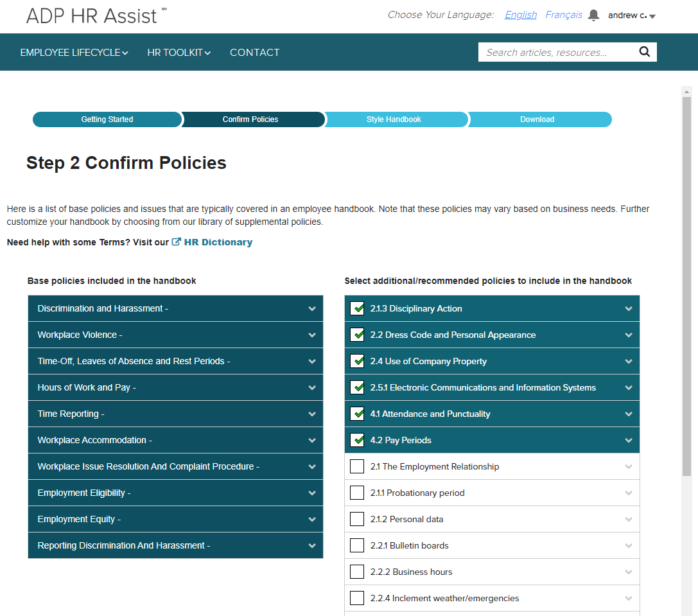Enable 2.2.4 Inclement weather/emergencies

[x=357, y=597]
